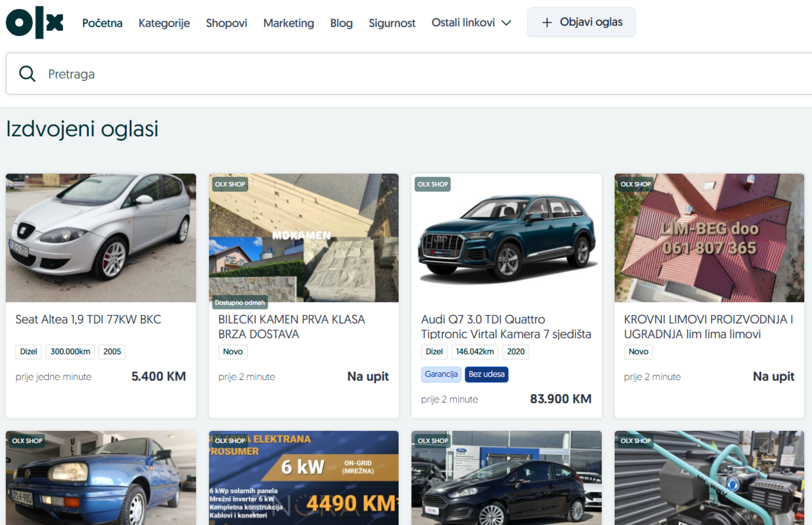
Task: Click the chevron next to Ostali linkovi
Action: pos(506,23)
